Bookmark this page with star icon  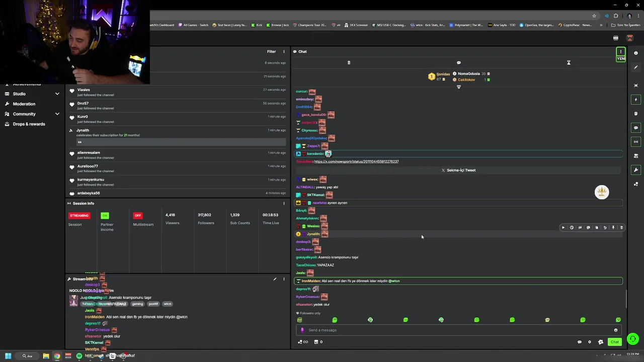594,16
